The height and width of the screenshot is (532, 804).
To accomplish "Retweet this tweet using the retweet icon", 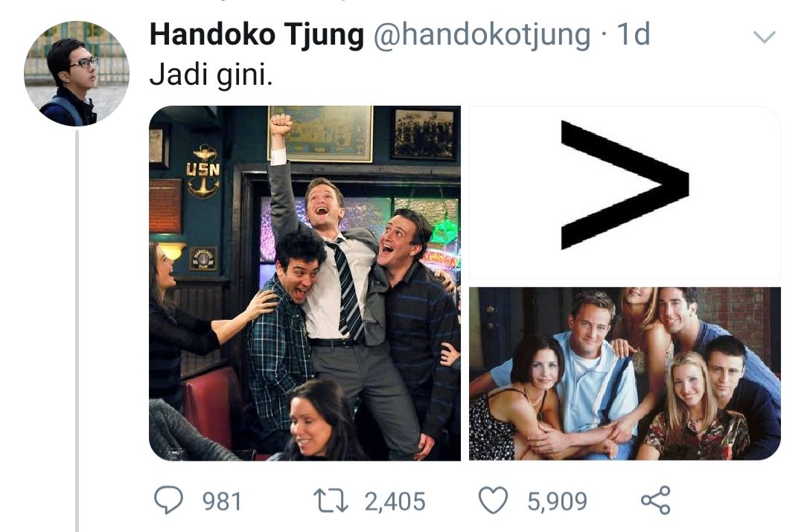I will point(331,501).
